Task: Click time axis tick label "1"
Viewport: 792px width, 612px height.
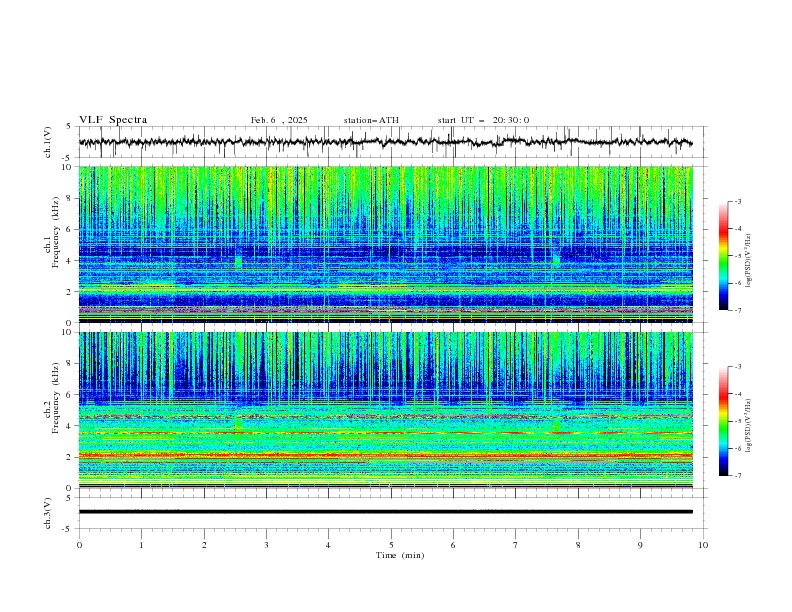Action: 141,545
